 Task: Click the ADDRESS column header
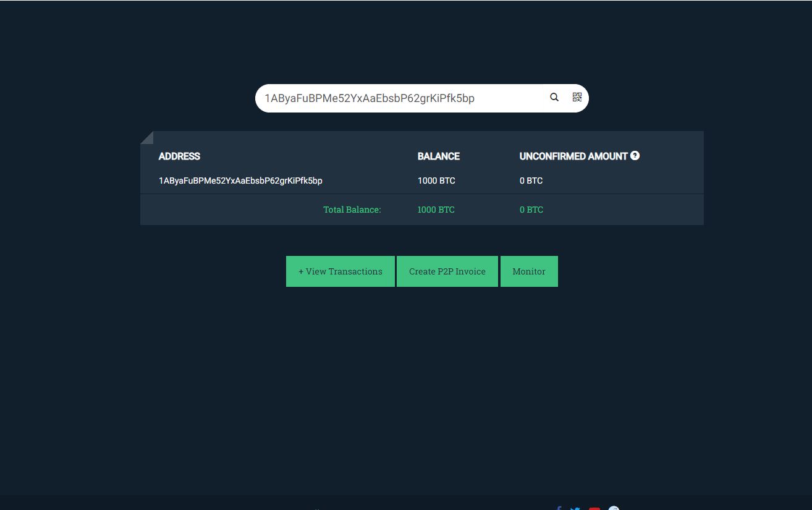coord(179,156)
